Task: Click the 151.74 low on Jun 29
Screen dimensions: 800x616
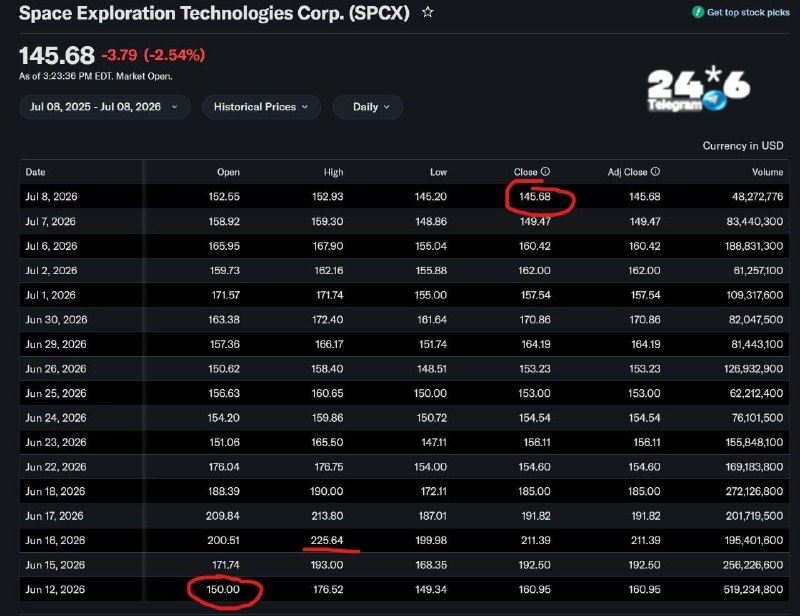Action: tap(433, 344)
